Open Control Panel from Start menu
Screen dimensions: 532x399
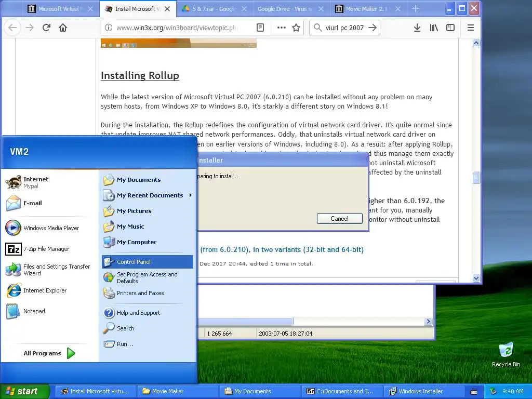pyautogui.click(x=147, y=262)
